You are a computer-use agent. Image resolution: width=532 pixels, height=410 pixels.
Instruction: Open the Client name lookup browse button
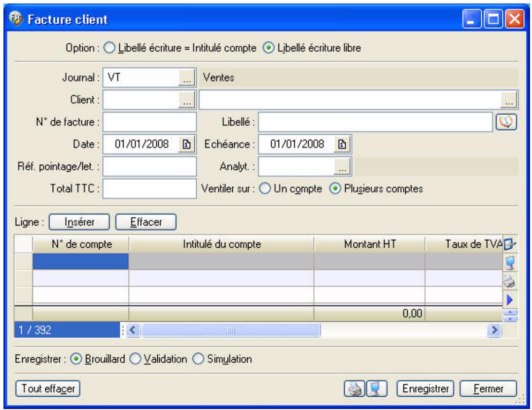[x=509, y=100]
